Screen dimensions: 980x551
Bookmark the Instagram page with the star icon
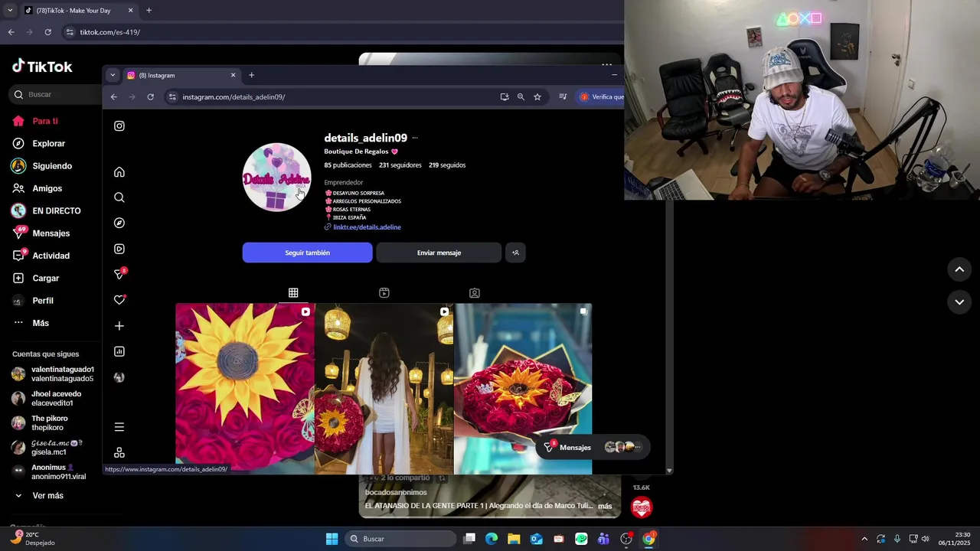point(537,97)
